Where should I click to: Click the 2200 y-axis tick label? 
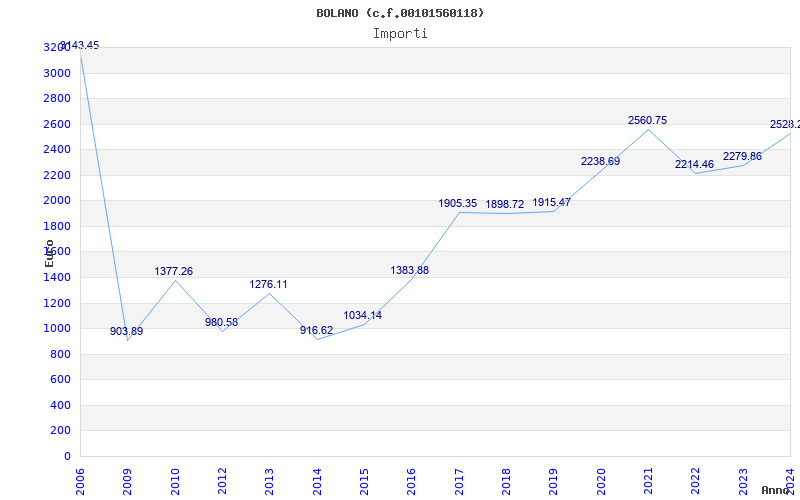pos(57,175)
